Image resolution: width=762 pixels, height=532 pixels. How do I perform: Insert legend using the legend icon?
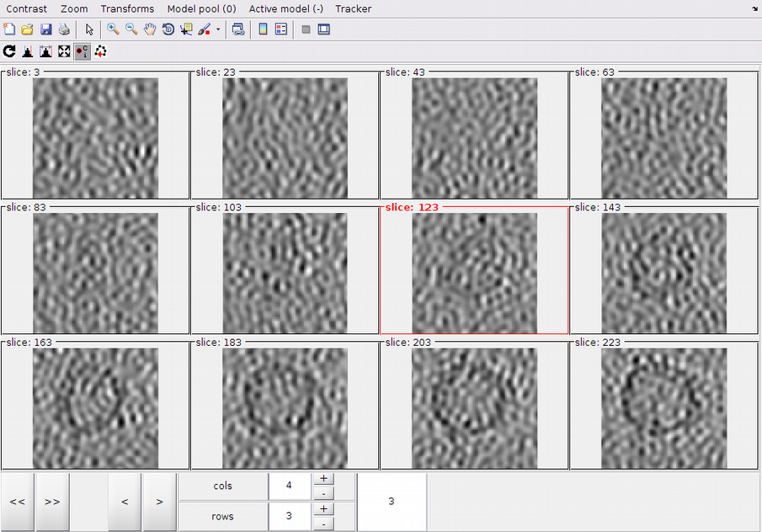[x=281, y=29]
